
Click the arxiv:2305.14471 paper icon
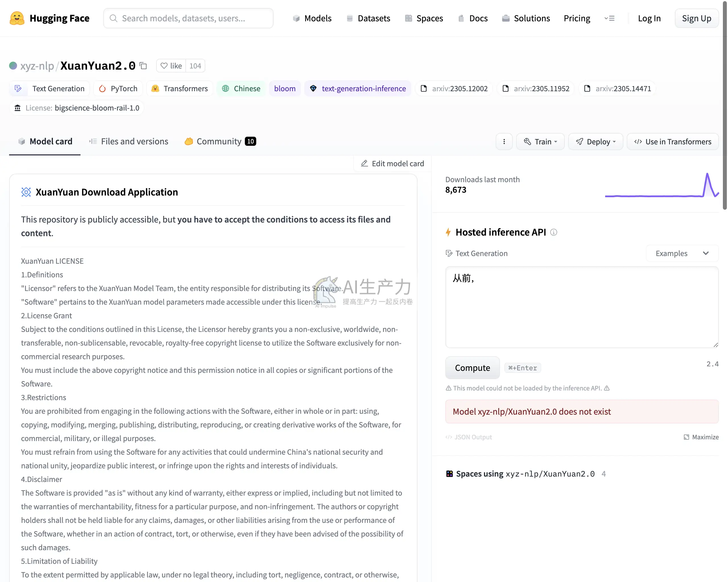(x=587, y=89)
